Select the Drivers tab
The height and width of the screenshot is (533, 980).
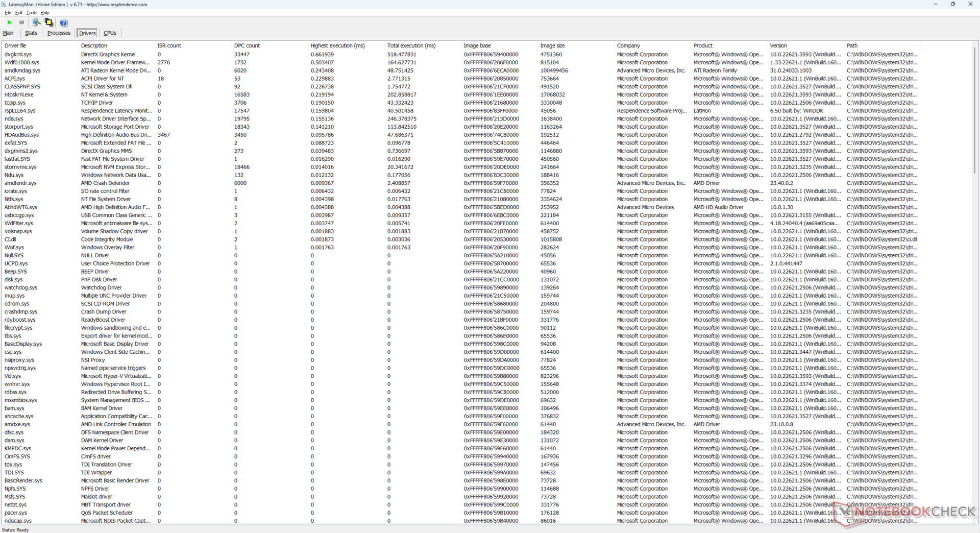[87, 33]
